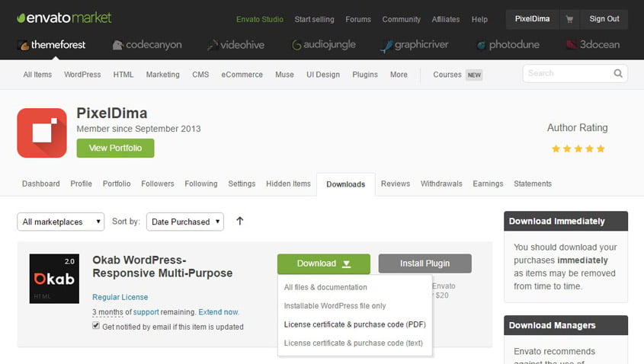644x364 pixels.
Task: Browse the All Items category
Action: pyautogui.click(x=37, y=75)
